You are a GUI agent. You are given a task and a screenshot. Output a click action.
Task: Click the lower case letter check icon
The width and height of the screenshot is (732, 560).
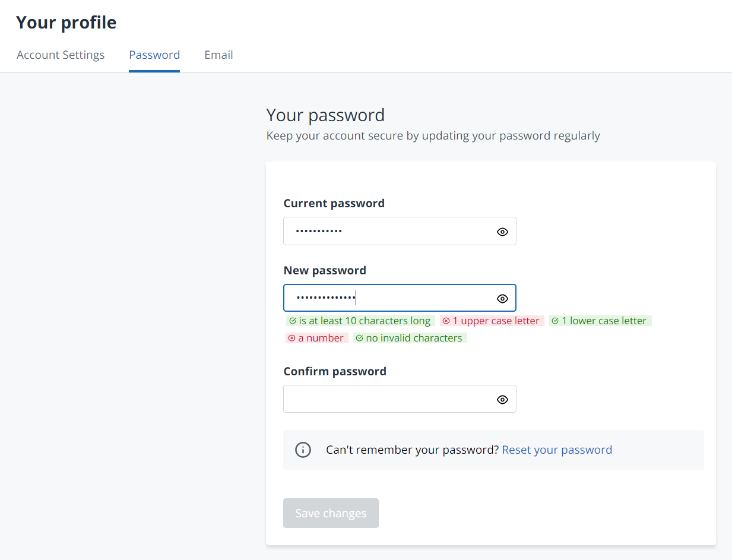pyautogui.click(x=555, y=321)
